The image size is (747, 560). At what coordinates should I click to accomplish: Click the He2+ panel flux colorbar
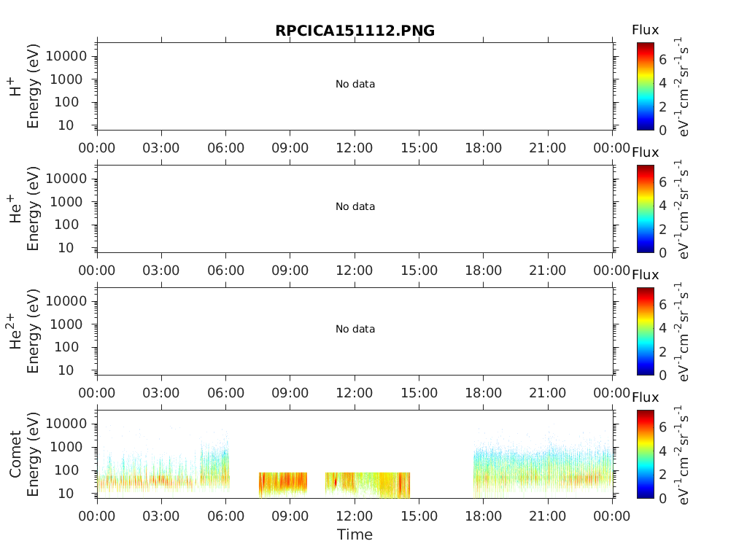(646, 331)
